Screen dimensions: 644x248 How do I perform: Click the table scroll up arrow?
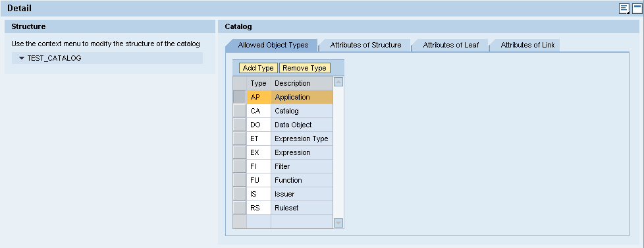[x=338, y=82]
